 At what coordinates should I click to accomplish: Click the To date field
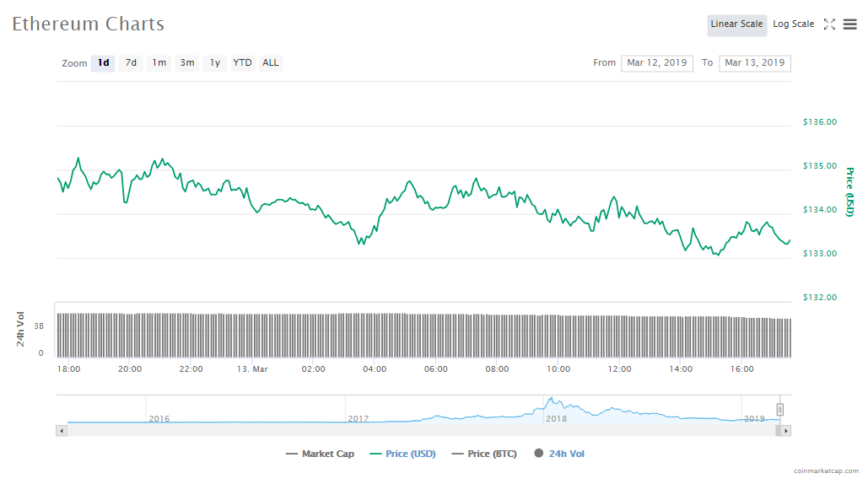754,63
